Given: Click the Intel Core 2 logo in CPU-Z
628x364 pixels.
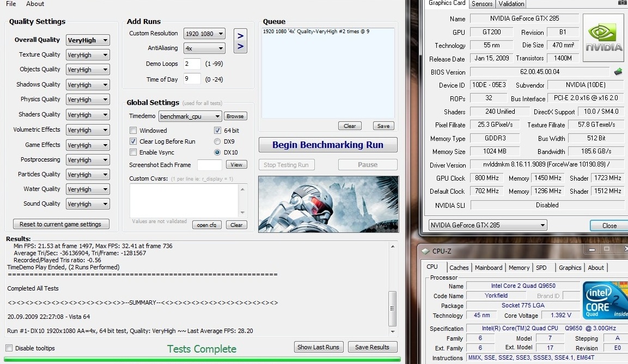Looking at the screenshot, I should (605, 300).
